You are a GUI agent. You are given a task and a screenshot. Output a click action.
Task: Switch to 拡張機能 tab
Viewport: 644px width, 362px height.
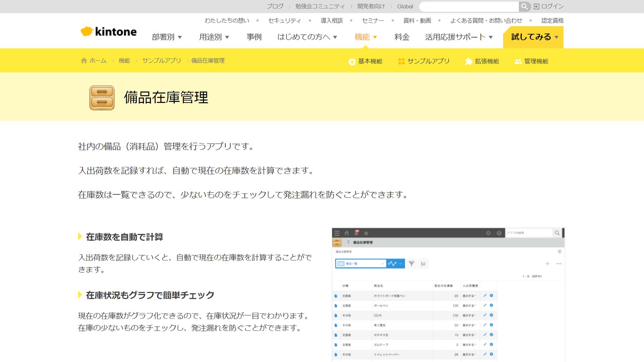482,61
